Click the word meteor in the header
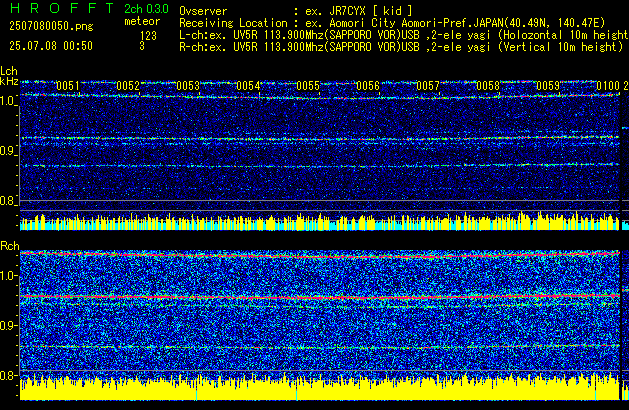 142,21
